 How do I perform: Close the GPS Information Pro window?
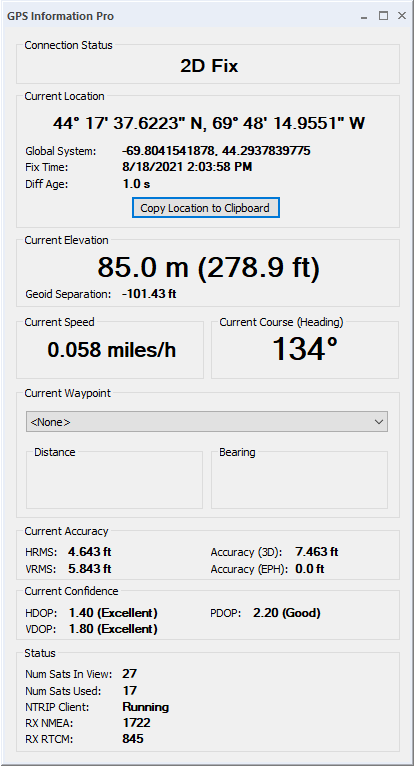pyautogui.click(x=402, y=16)
